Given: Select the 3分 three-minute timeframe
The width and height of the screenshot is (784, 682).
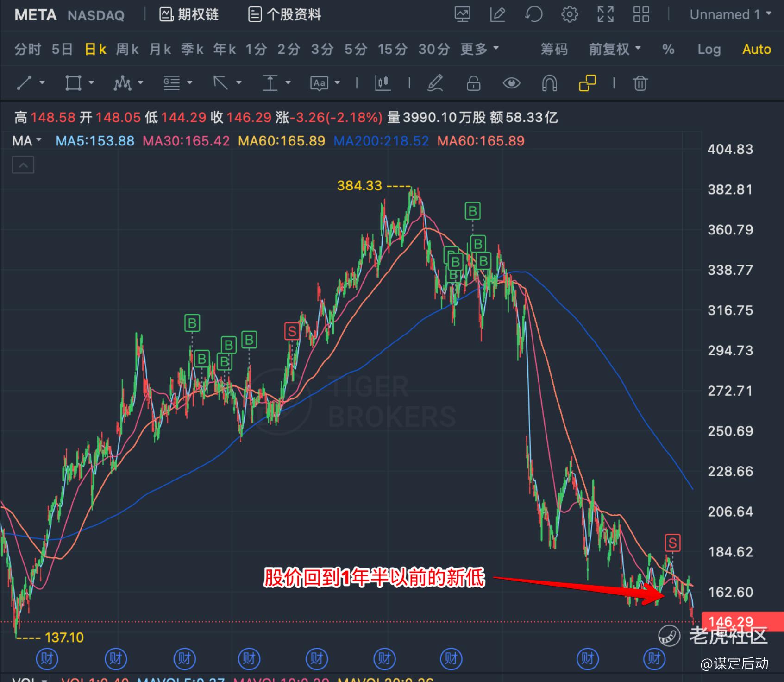Looking at the screenshot, I should (x=322, y=49).
